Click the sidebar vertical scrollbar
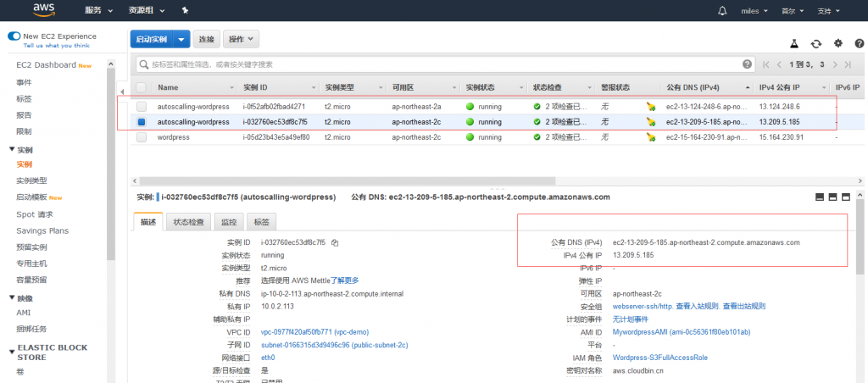This screenshot has width=868, height=383. click(111, 164)
